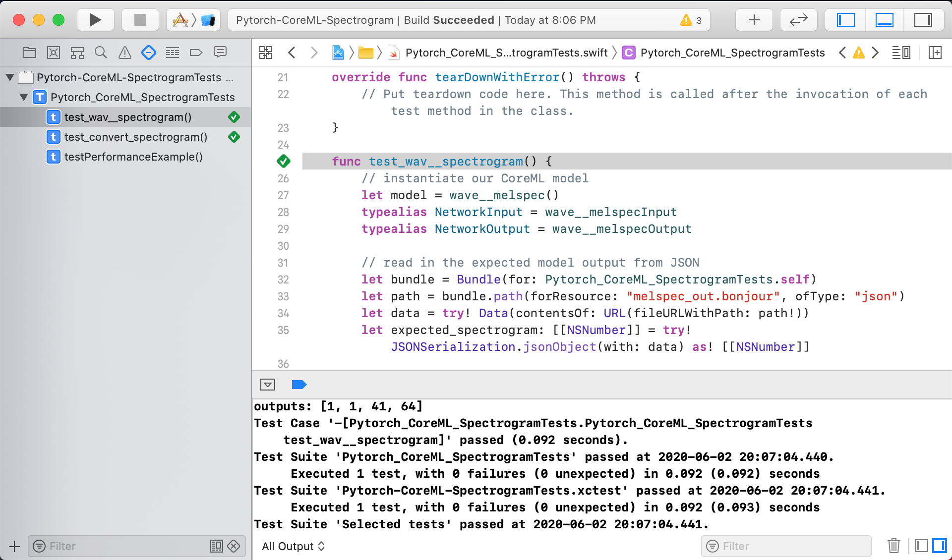Screen dimensions: 952x560
Task: Add a new editor on the right
Action: (935, 53)
